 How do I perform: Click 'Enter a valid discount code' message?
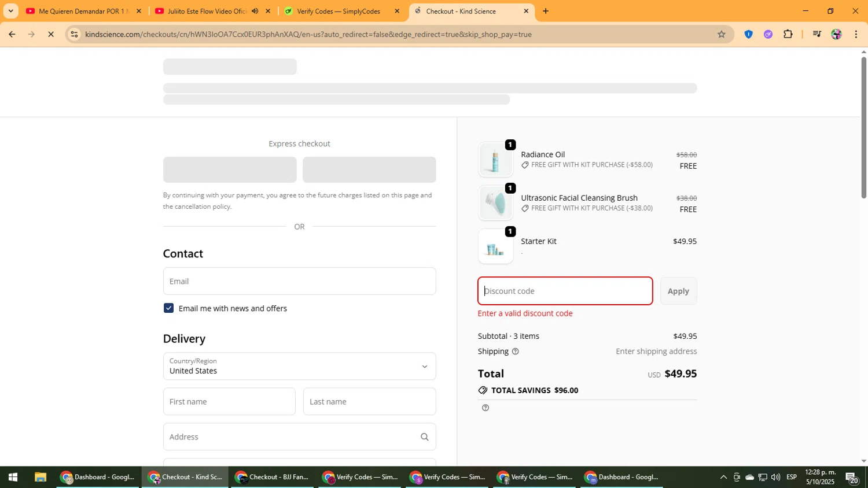pos(525,313)
